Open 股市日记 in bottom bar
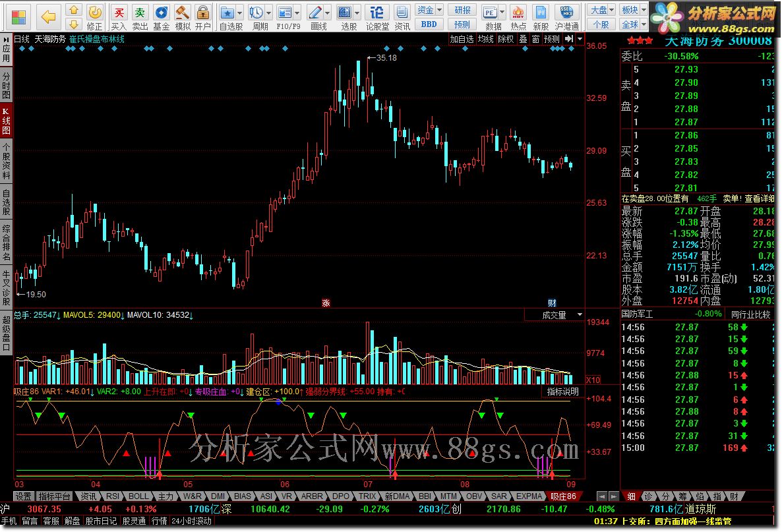Screen dimensions: 782x532 tap(101, 521)
